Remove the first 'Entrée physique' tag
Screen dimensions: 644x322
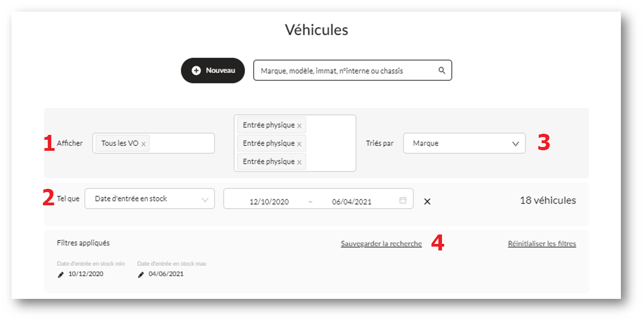tap(299, 125)
